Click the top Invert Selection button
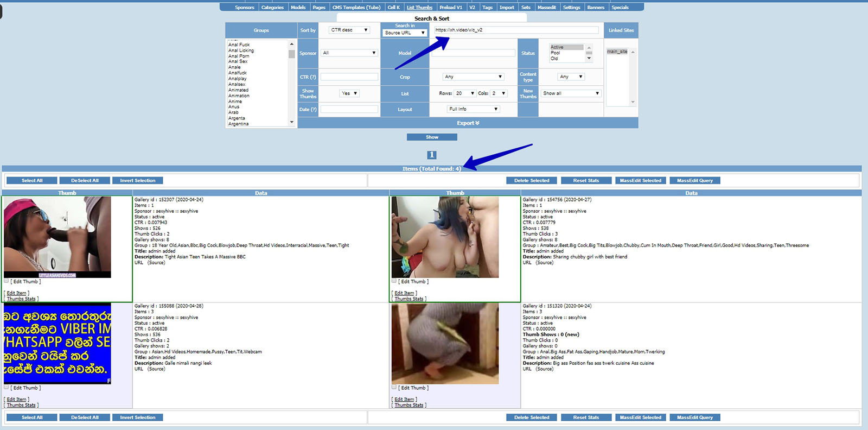Screen dimensions: 868x430 [138, 181]
